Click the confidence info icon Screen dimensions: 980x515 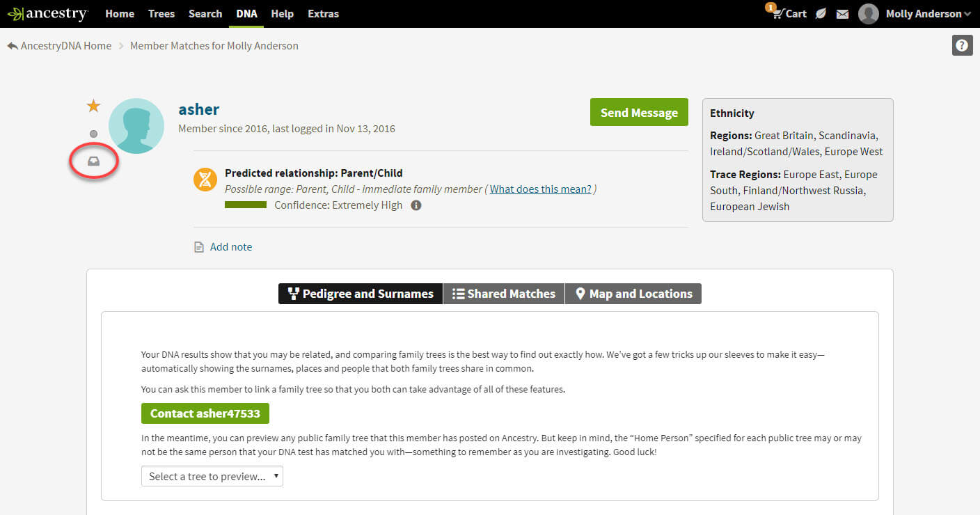[416, 205]
